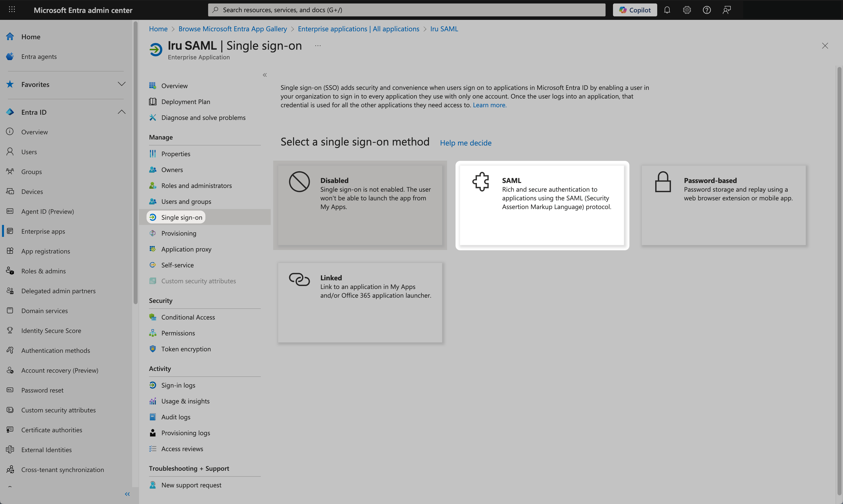Image resolution: width=843 pixels, height=504 pixels.
Task: Click the Provisioning logs person icon
Action: [153, 433]
